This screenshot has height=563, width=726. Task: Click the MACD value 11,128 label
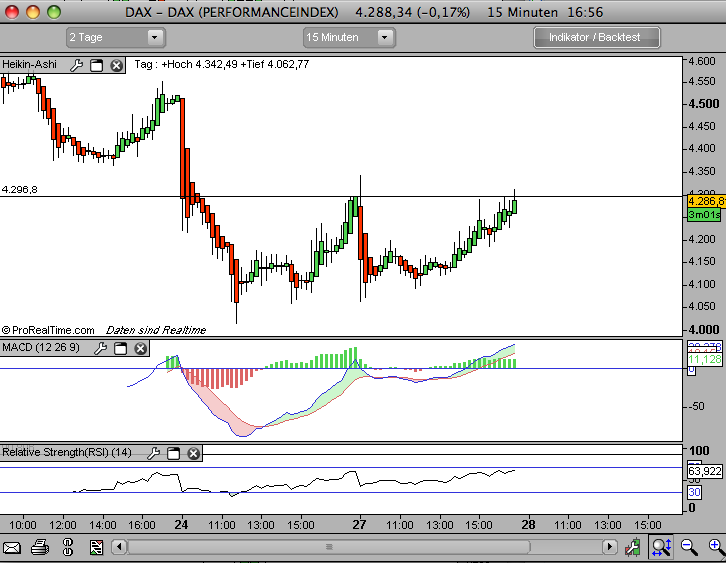pos(705,360)
